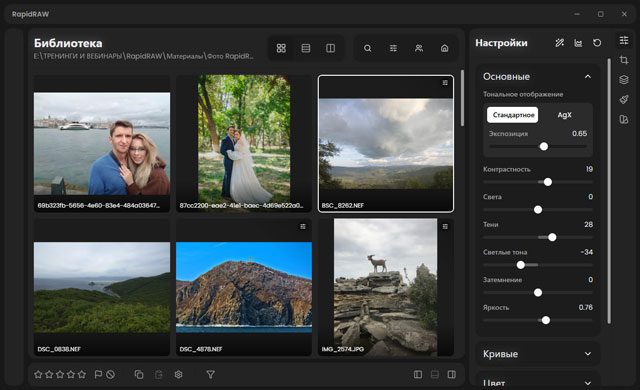Set rating to four stars

[x=71, y=374]
